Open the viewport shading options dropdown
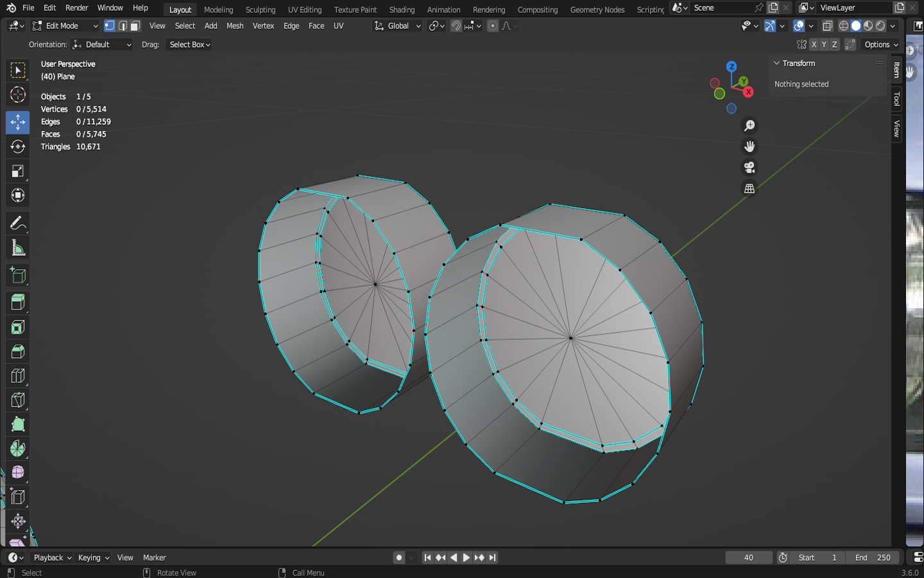Image resolution: width=924 pixels, height=578 pixels. point(893,26)
